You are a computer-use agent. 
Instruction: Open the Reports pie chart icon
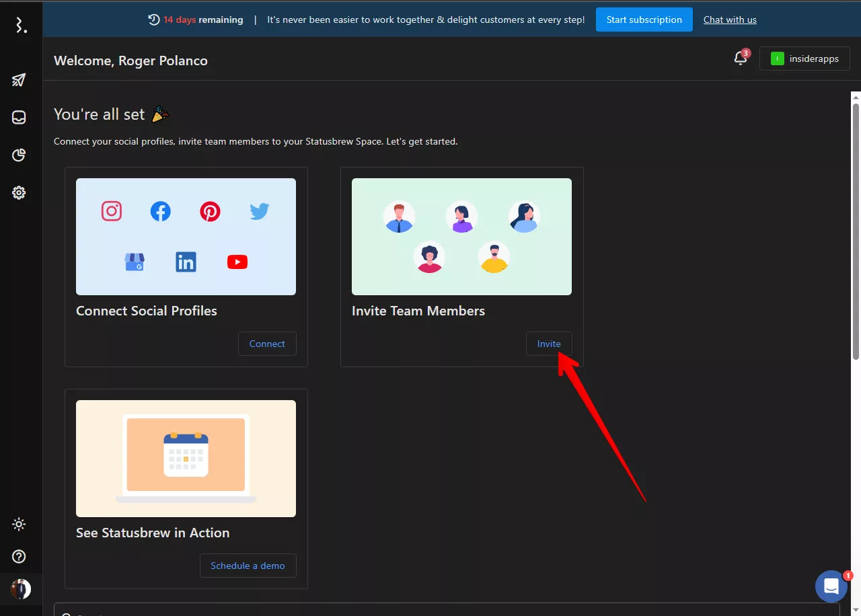19,155
